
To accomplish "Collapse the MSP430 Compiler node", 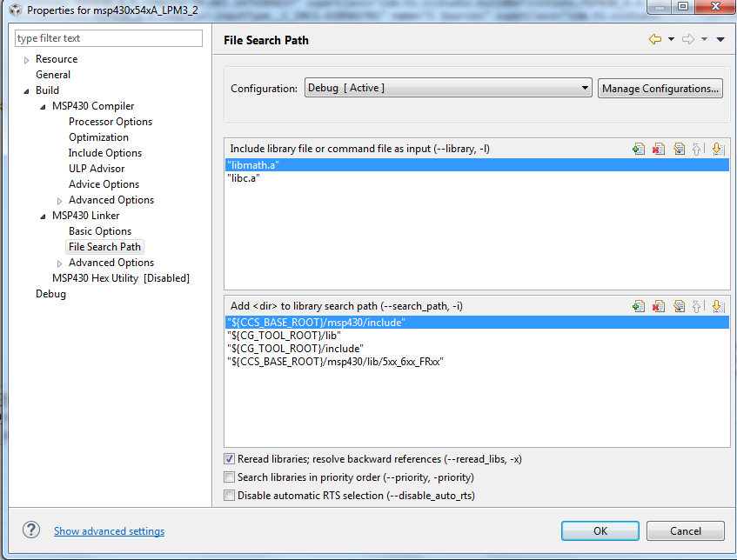I will (x=43, y=107).
